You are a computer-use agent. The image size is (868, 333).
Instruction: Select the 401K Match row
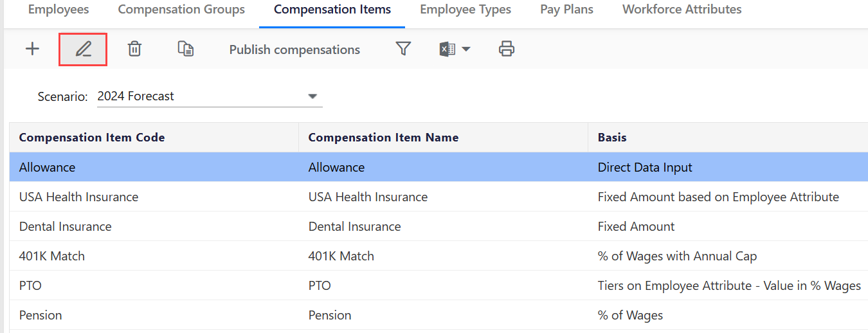click(52, 256)
